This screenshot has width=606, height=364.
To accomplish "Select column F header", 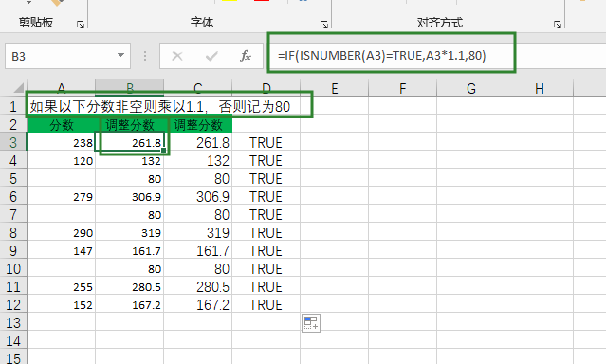I will pyautogui.click(x=403, y=88).
